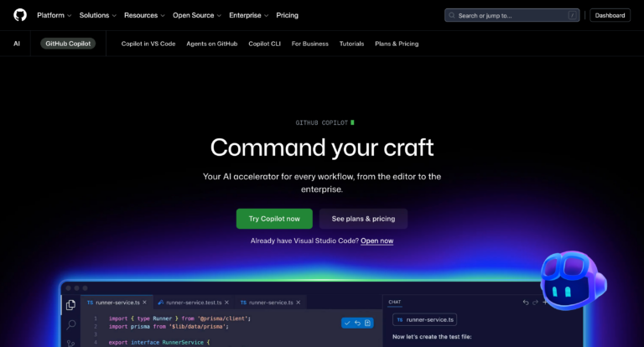
Task: Click the slash shortcut key in search box
Action: click(x=572, y=16)
